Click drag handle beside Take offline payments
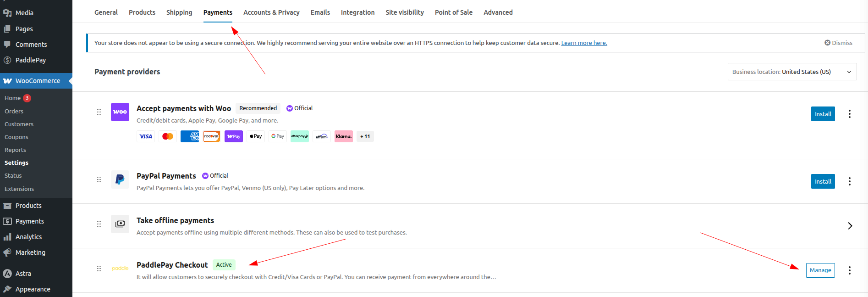868x297 pixels. click(99, 224)
